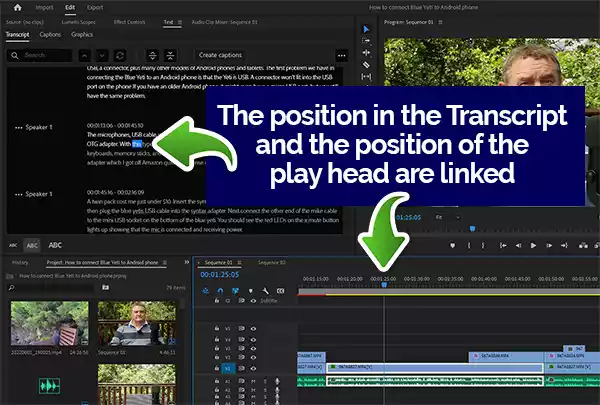Add marker in the Program monitor
Viewport: 600px width, 405px height.
pos(453,246)
